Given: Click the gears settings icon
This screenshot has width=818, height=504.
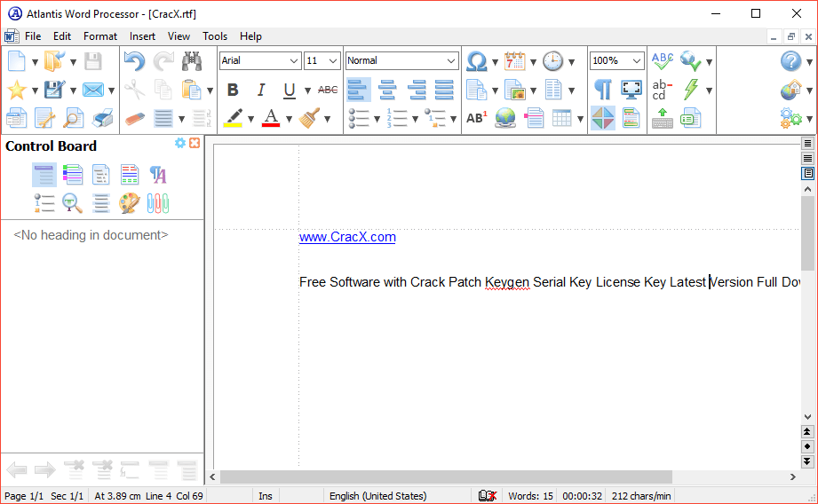Looking at the screenshot, I should pyautogui.click(x=790, y=118).
